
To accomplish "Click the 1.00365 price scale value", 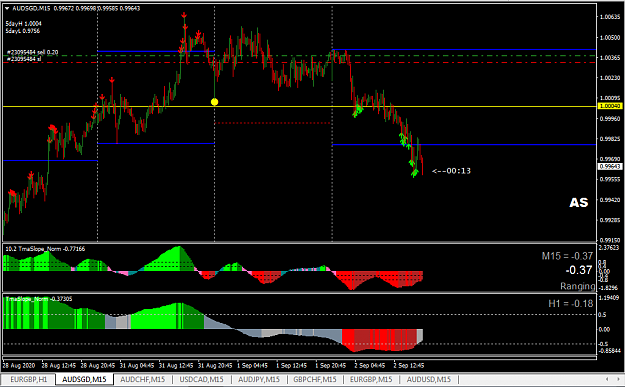I will point(610,58).
